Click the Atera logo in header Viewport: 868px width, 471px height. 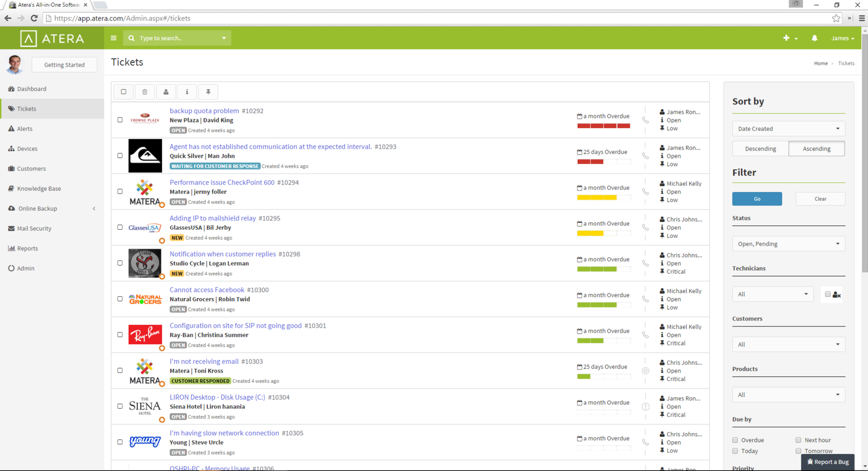[x=52, y=38]
